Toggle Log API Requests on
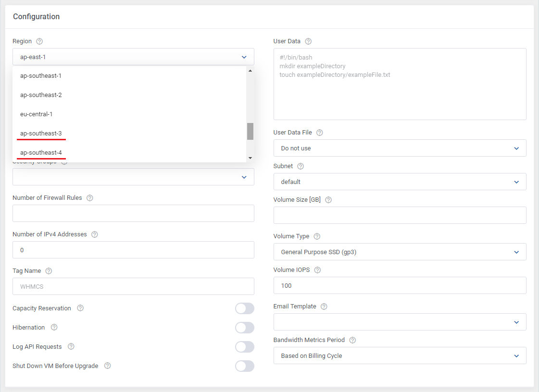Image resolution: width=539 pixels, height=392 pixels. click(245, 347)
